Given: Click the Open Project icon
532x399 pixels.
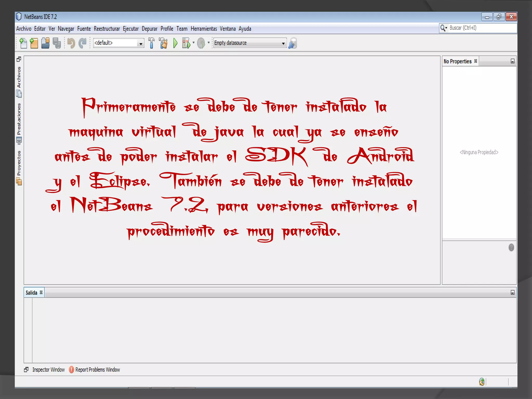Looking at the screenshot, I should tap(45, 43).
